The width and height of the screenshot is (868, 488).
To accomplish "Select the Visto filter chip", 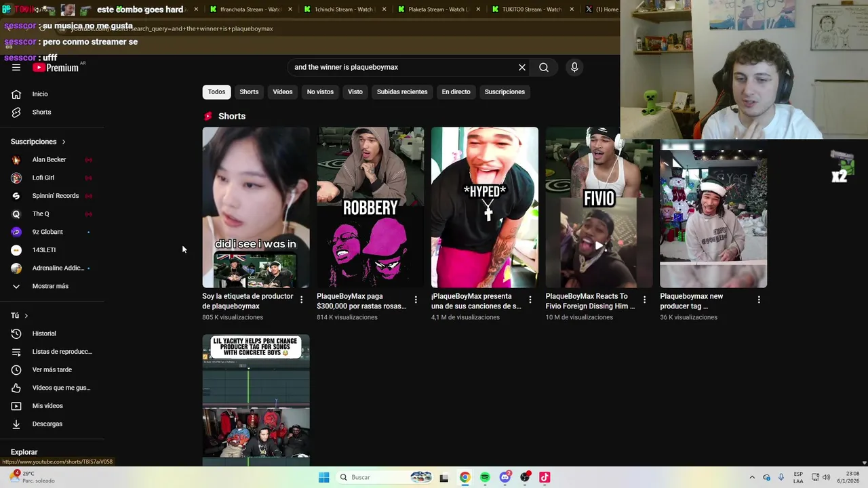I will (x=355, y=91).
